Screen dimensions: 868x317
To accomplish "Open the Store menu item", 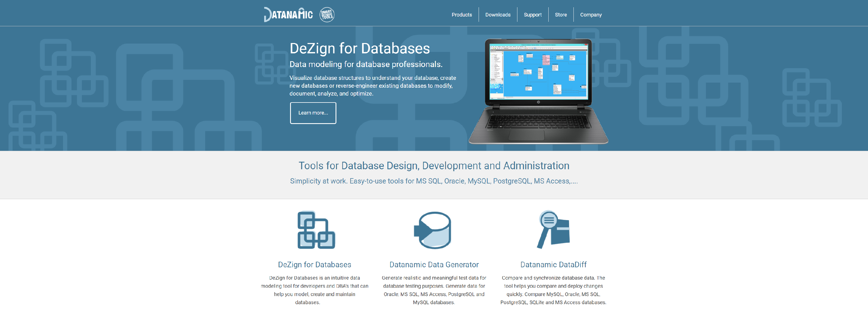I will pyautogui.click(x=561, y=15).
